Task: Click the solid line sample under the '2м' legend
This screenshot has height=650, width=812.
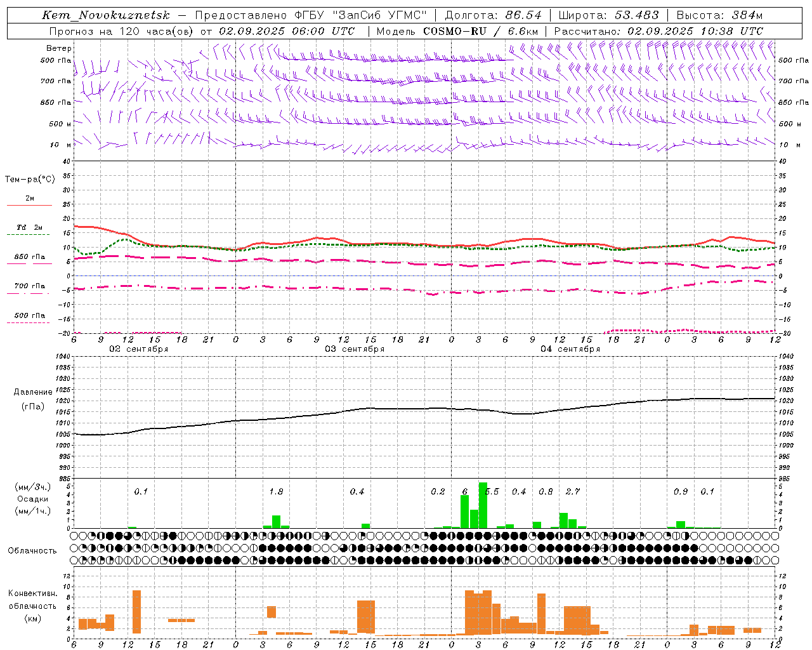Action: coord(29,206)
